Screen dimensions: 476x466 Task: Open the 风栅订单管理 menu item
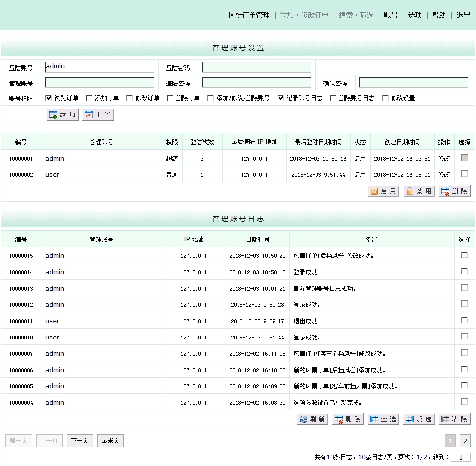point(249,15)
